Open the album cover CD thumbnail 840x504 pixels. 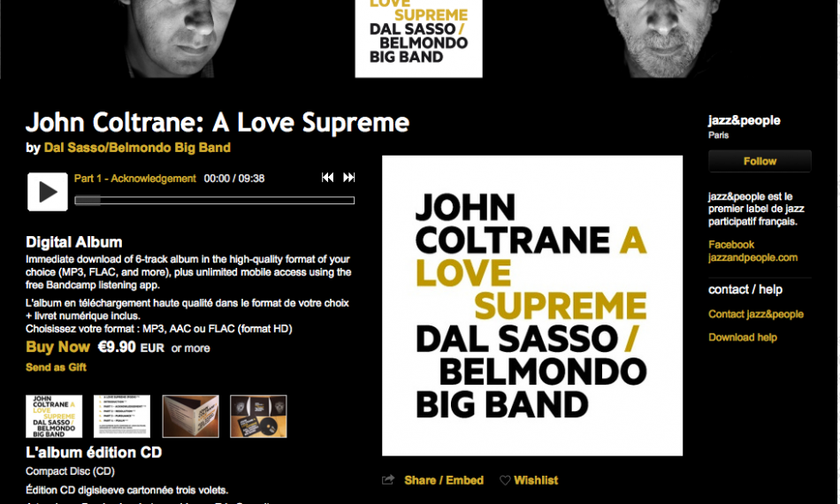point(54,416)
